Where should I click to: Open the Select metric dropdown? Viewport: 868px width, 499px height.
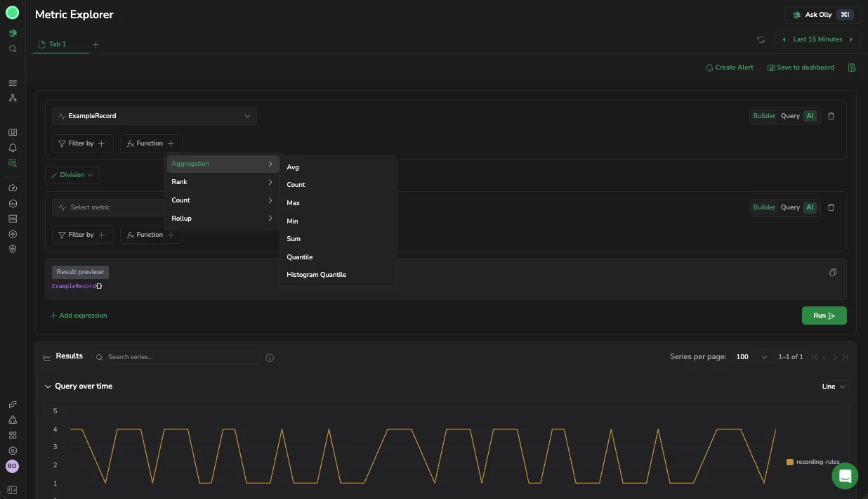coord(109,207)
